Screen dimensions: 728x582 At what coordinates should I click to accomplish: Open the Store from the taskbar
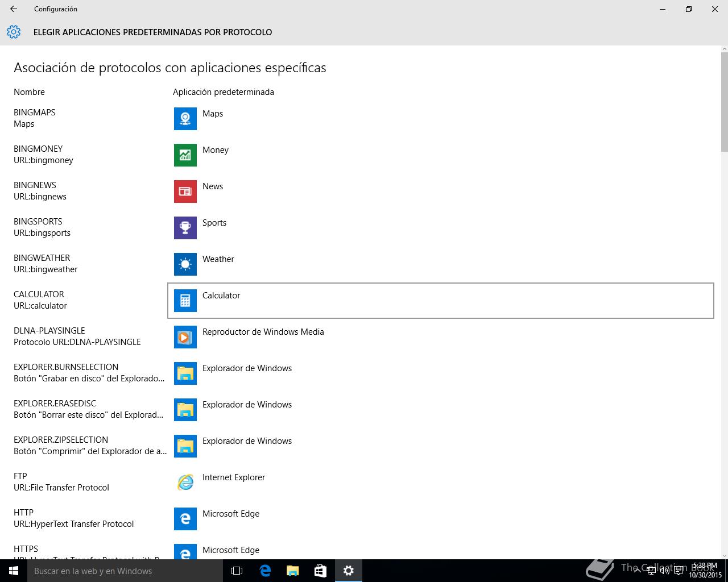coord(321,571)
